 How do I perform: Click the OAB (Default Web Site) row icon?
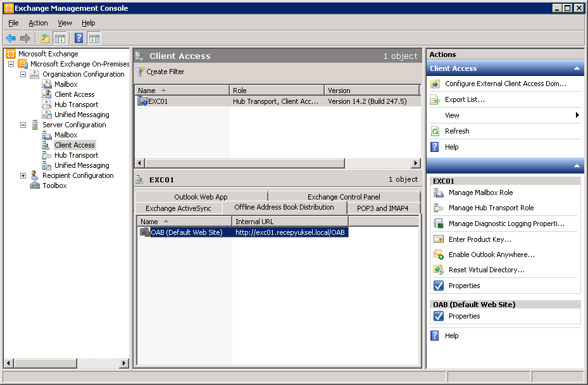pos(144,232)
